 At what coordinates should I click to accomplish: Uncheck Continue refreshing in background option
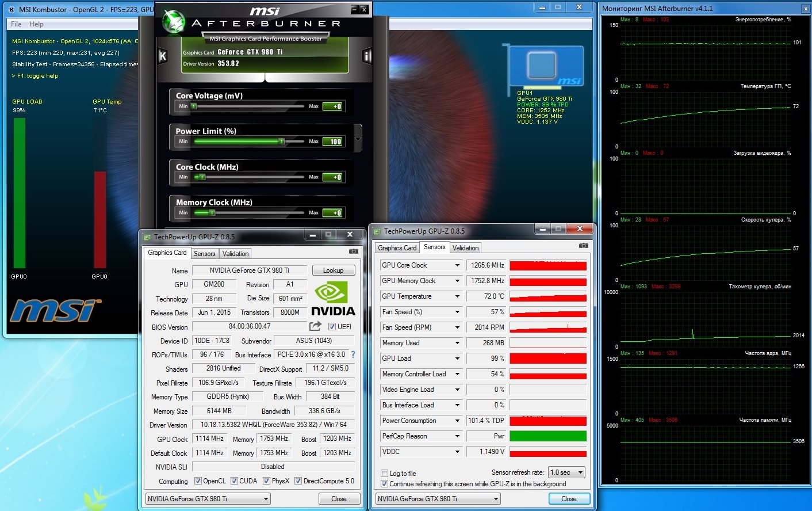[x=385, y=484]
